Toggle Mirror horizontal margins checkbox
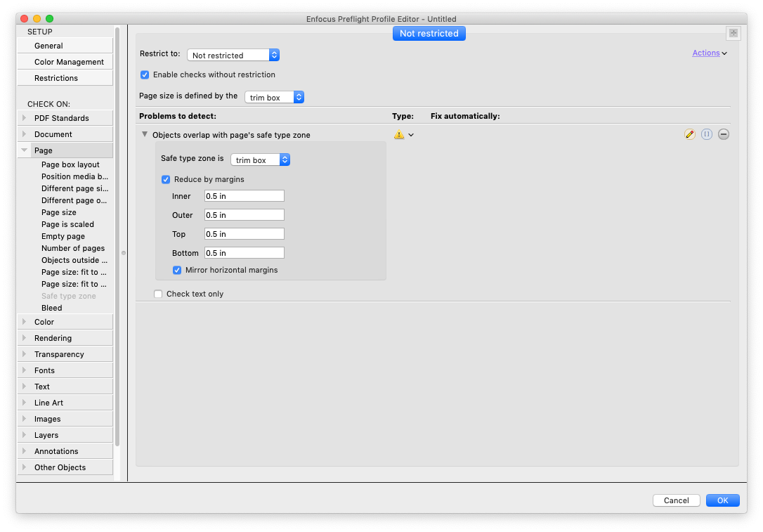The height and width of the screenshot is (532, 763). click(x=178, y=270)
